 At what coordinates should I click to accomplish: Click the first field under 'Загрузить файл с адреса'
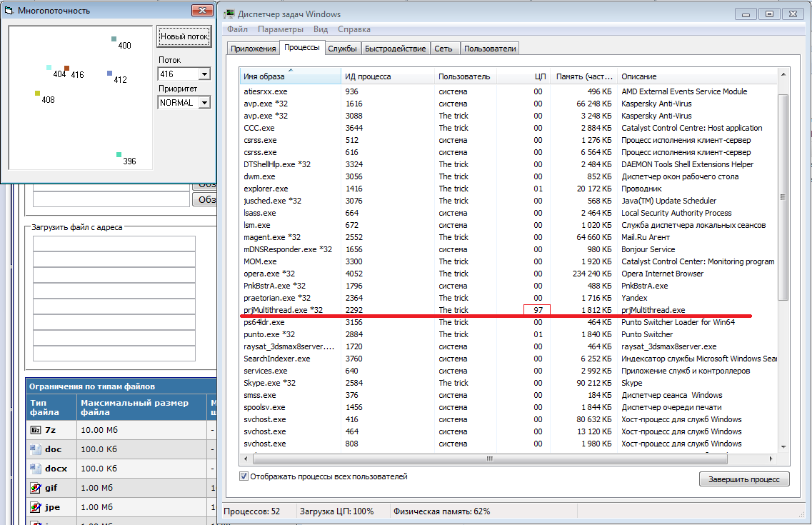pos(114,244)
